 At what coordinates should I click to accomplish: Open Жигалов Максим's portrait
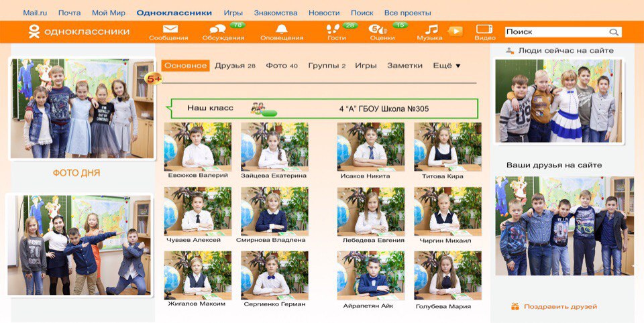click(198, 276)
